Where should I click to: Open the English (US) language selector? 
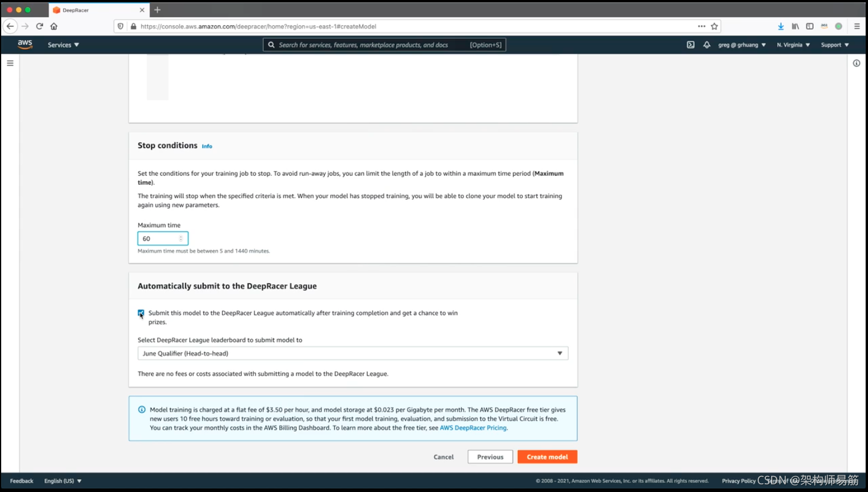pos(63,481)
